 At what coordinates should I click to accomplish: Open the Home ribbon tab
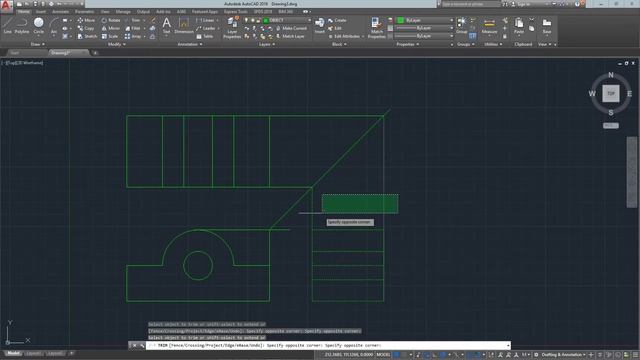tap(23, 12)
